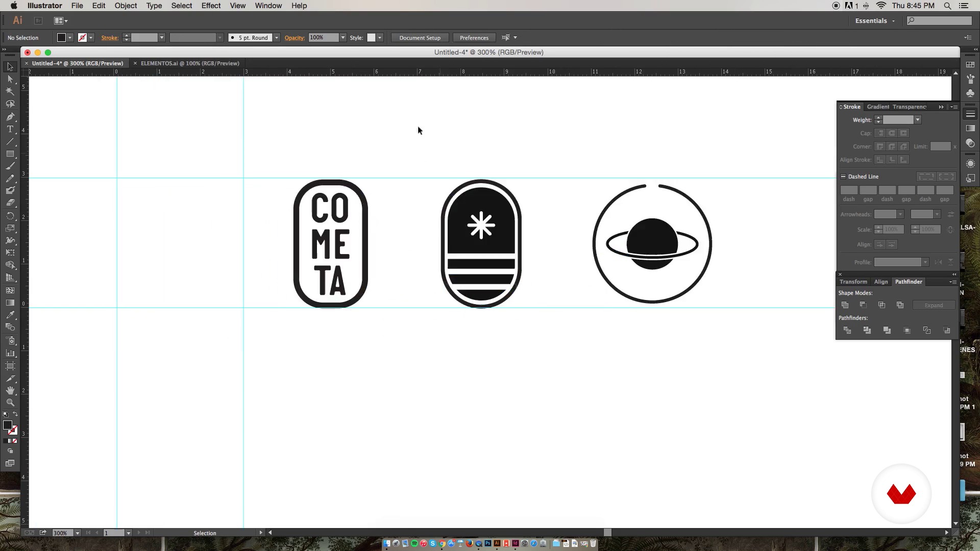Image resolution: width=980 pixels, height=551 pixels.
Task: Select the Rectangle tool
Action: pos(10,154)
